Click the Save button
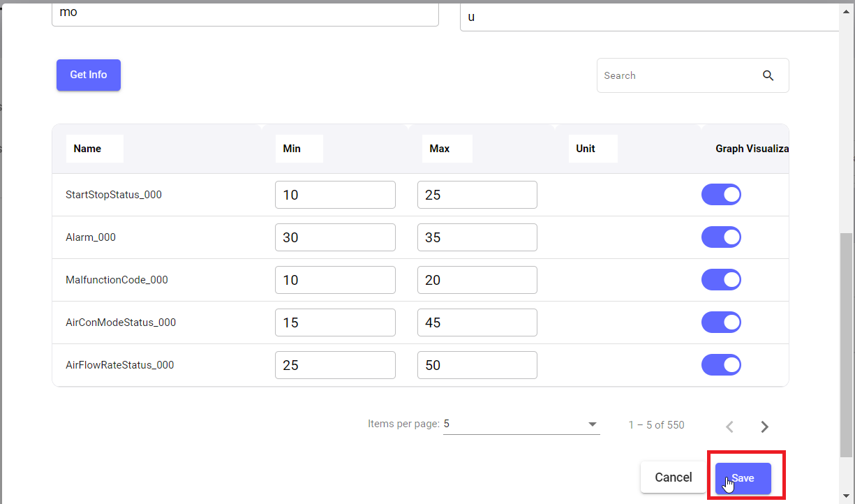The width and height of the screenshot is (855, 504). (743, 478)
